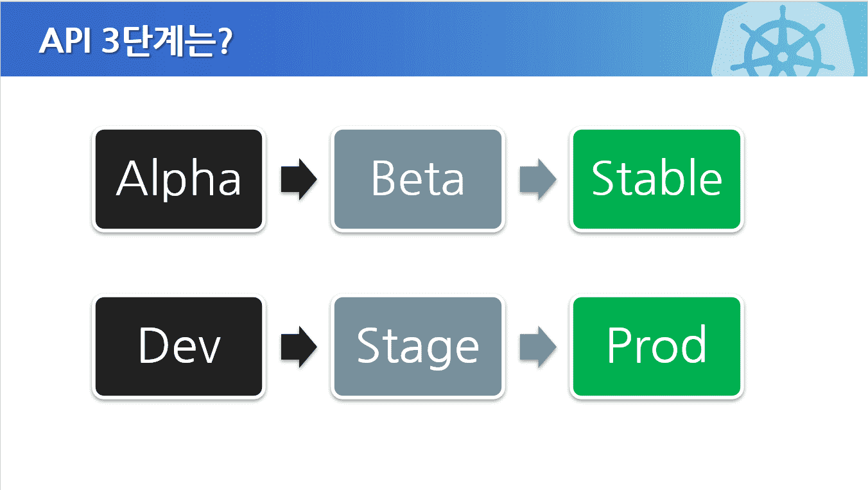Select the gray Stage box
This screenshot has height=490, width=868.
click(x=417, y=347)
